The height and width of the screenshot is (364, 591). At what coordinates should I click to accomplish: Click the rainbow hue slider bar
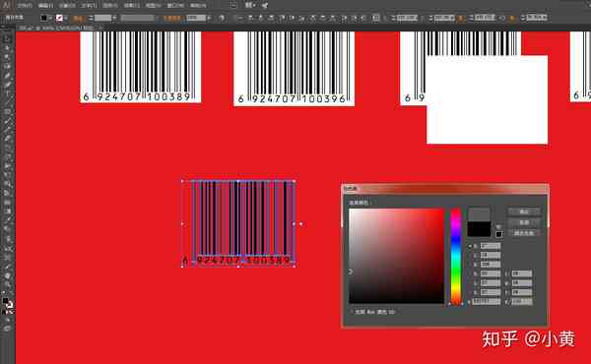(x=456, y=256)
